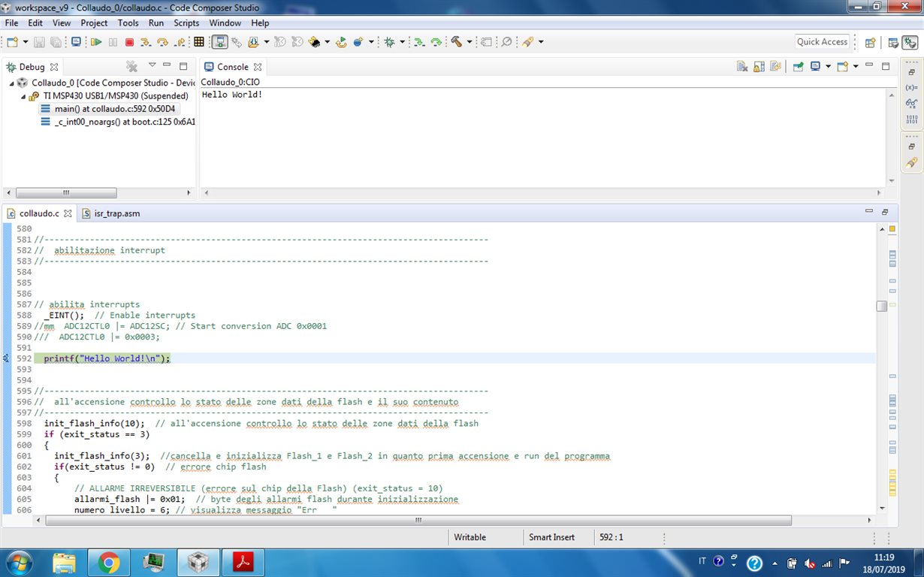Open the Display Selected Console dropdown

[x=828, y=66]
